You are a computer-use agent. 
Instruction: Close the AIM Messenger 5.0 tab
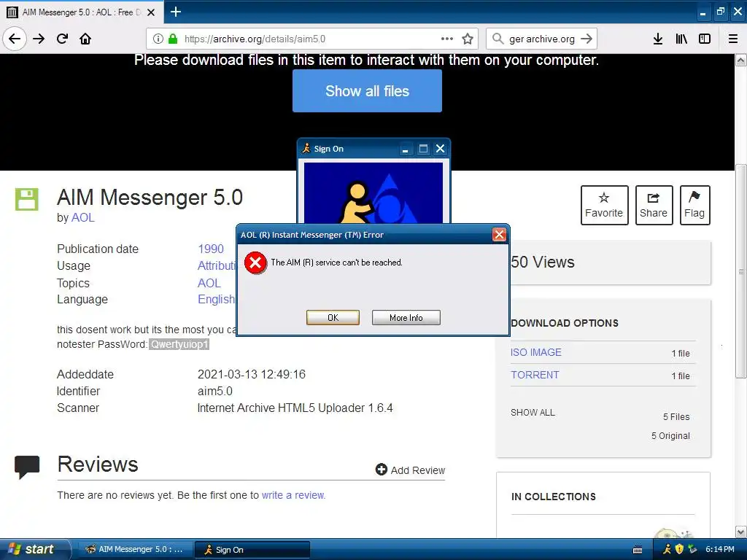point(151,12)
